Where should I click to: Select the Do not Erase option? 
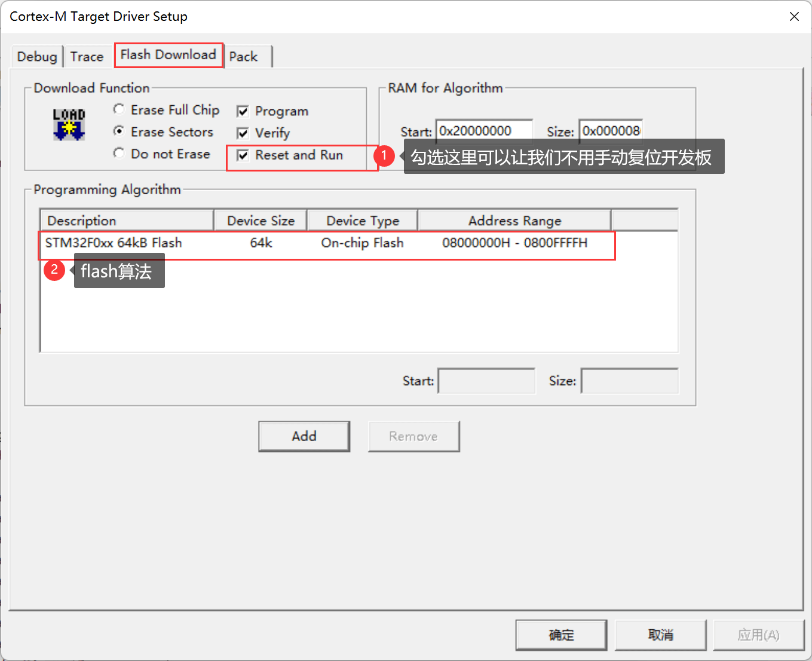[119, 154]
